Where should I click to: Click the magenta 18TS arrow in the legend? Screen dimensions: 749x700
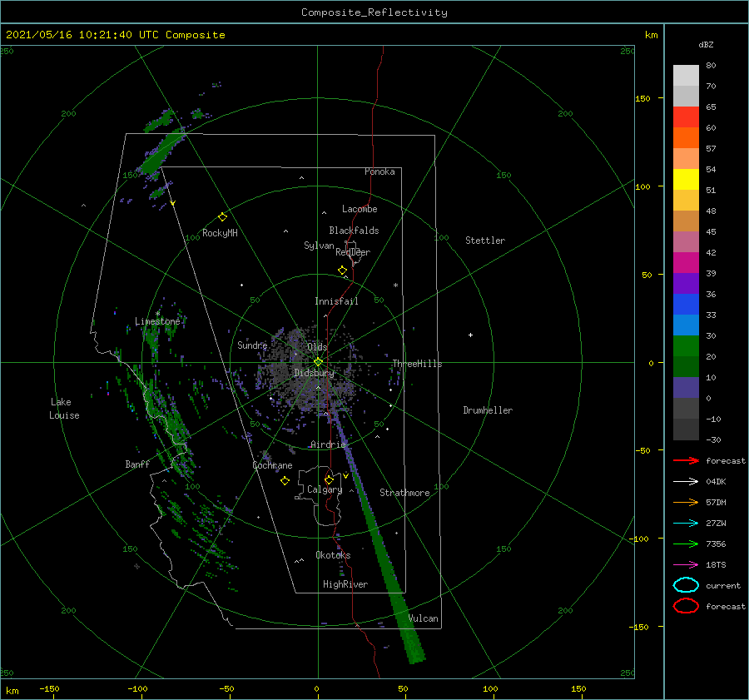(x=686, y=565)
